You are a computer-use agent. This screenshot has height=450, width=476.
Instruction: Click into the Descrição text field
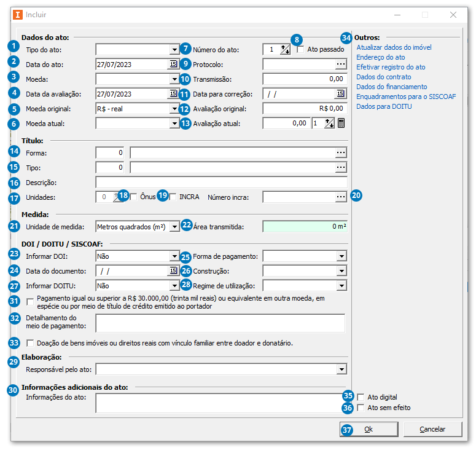(221, 182)
